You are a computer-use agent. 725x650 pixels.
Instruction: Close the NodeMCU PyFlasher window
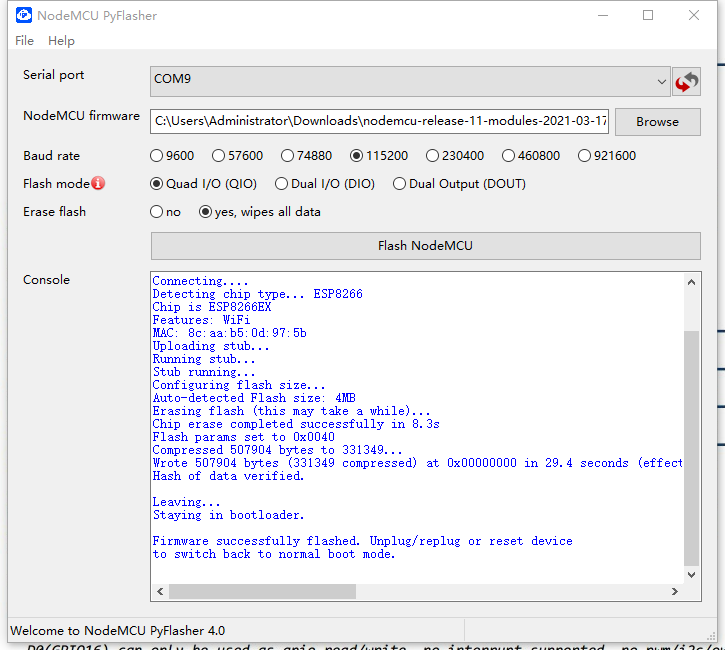tap(694, 15)
